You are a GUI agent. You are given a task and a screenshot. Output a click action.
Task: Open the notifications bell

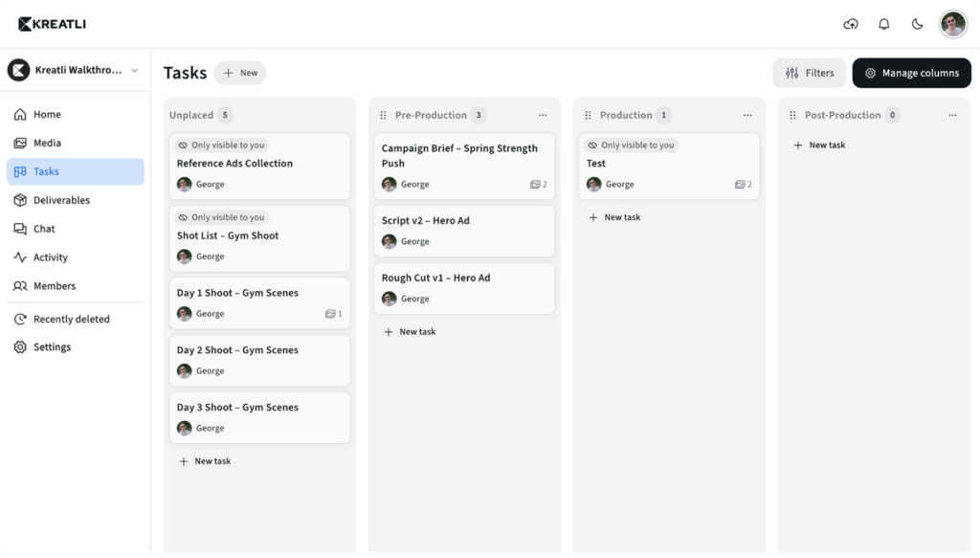(883, 24)
